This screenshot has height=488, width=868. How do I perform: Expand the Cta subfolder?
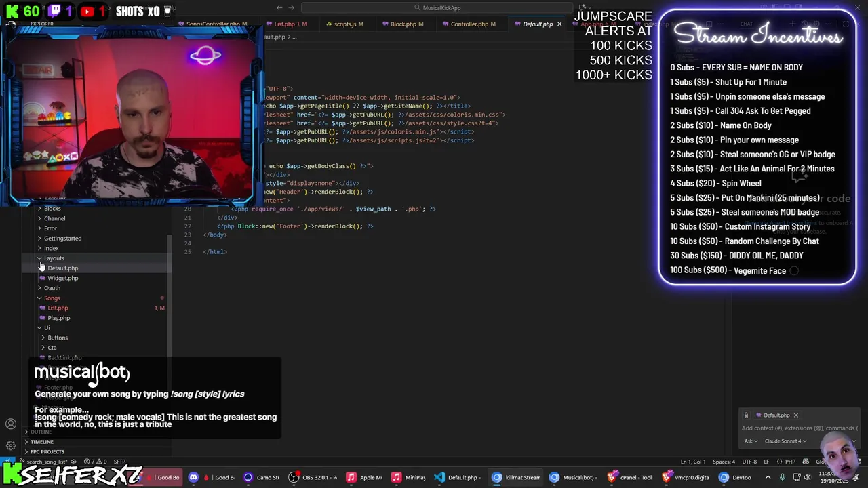point(52,348)
